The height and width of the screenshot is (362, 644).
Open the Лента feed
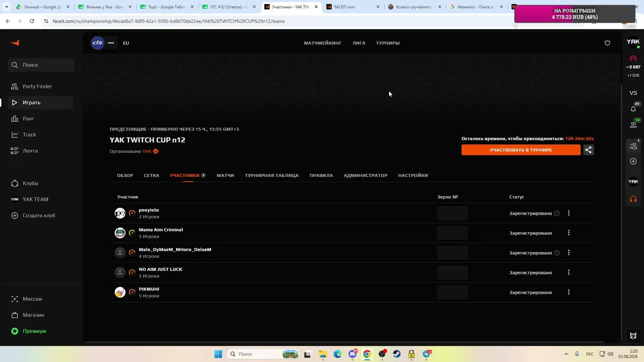[30, 151]
